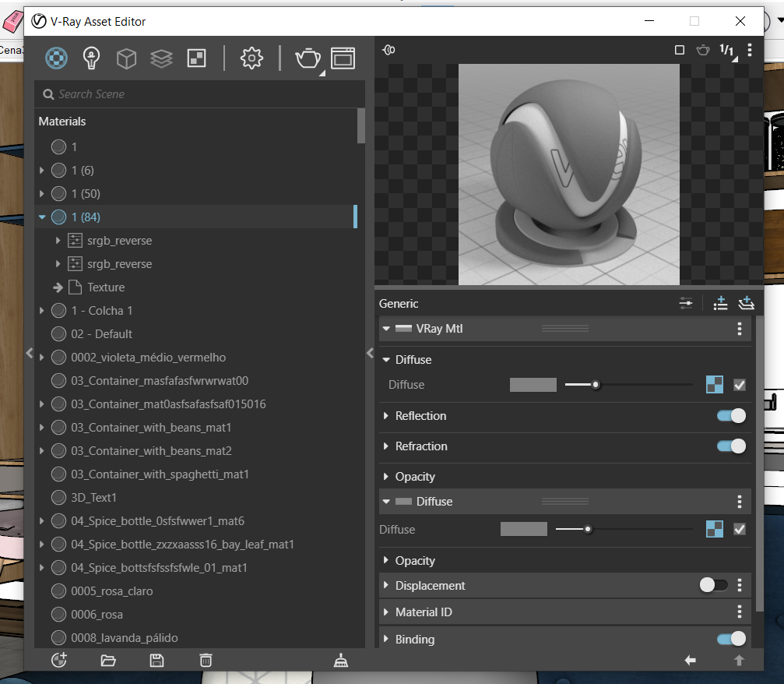Click the texture slot button in the VRay Mtl Diffuse row
This screenshot has height=684, width=784.
coord(715,385)
